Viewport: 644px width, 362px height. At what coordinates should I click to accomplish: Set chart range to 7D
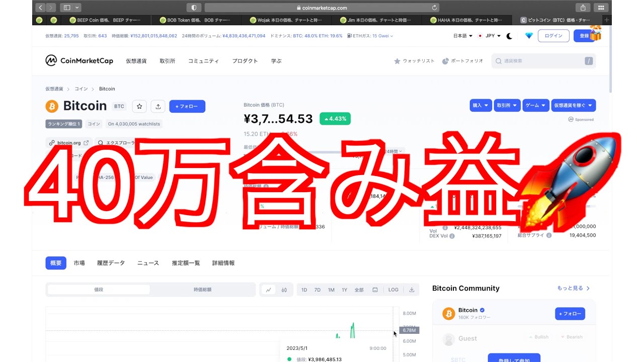pos(317,290)
